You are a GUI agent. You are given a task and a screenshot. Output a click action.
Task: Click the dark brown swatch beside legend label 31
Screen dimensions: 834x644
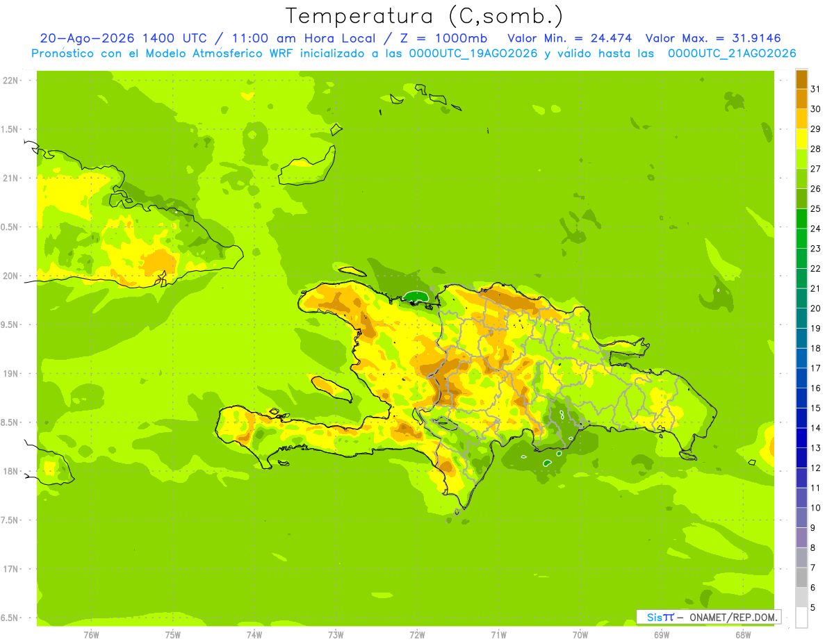pyautogui.click(x=801, y=79)
